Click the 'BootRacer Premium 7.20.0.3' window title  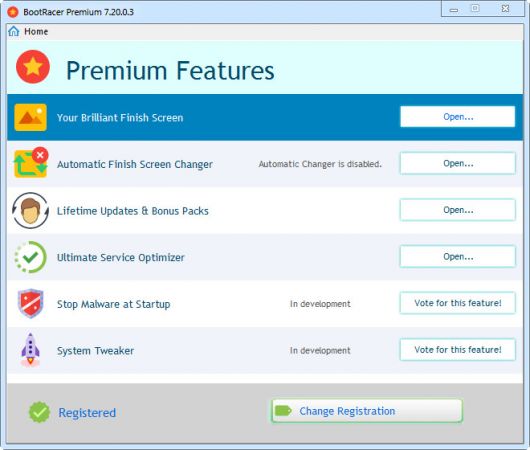tap(78, 12)
